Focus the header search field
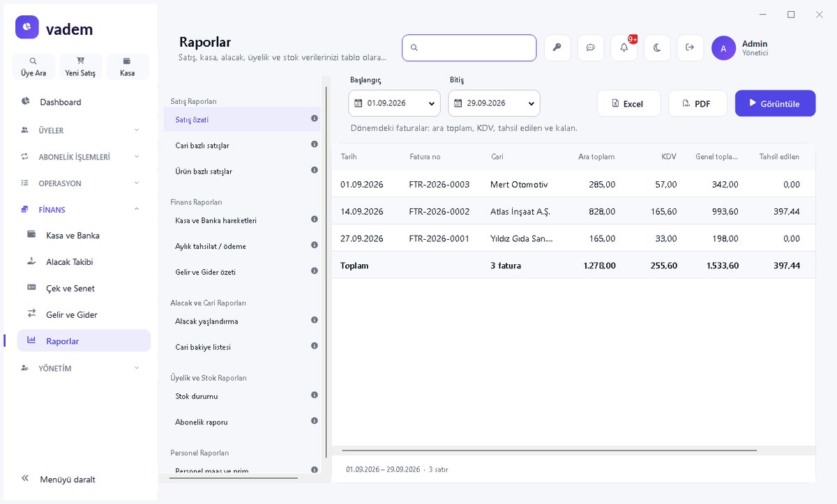 [x=469, y=48]
